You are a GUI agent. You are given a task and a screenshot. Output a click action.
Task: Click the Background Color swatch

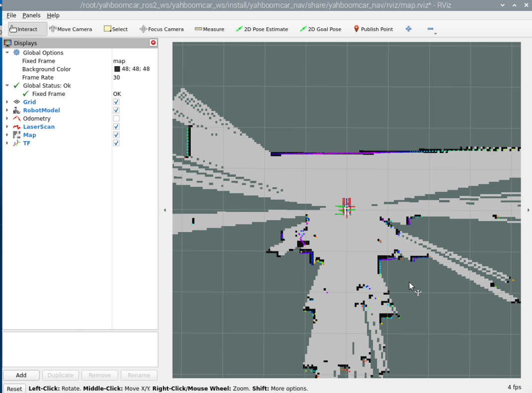click(117, 69)
